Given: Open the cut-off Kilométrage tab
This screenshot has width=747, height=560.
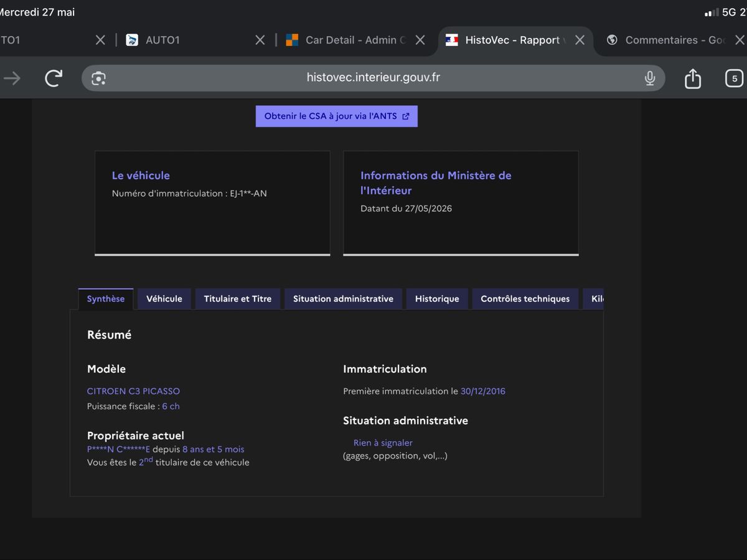Looking at the screenshot, I should (593, 299).
